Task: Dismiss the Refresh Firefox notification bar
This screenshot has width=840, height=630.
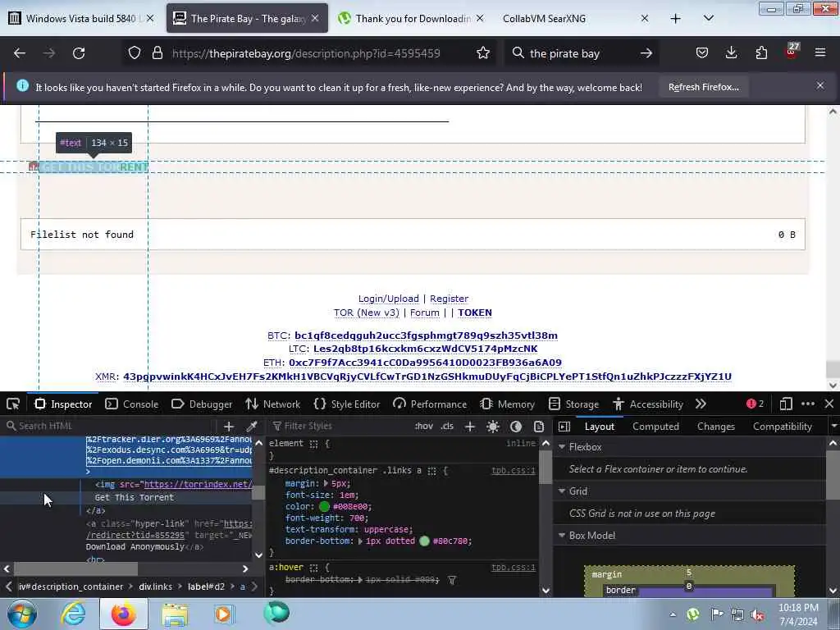Action: [x=820, y=85]
